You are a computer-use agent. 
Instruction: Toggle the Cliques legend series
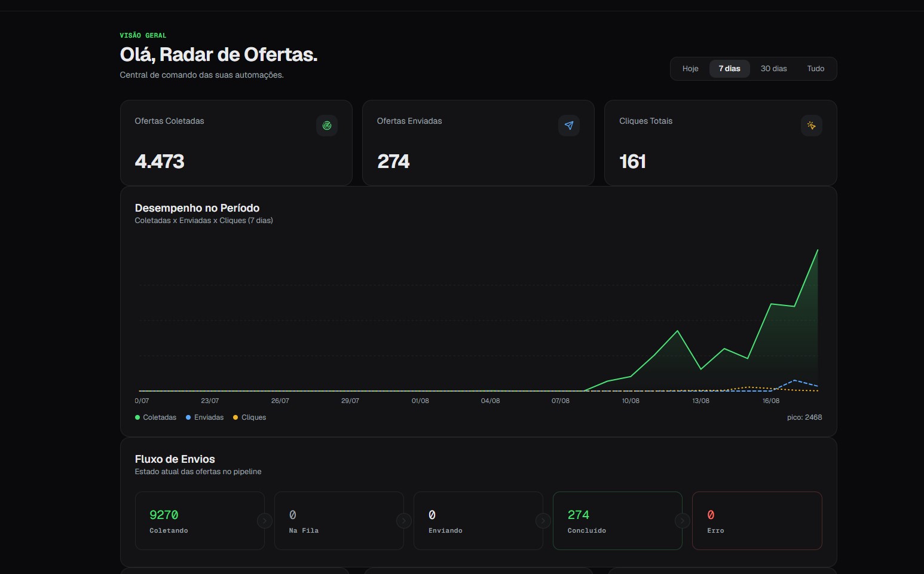(x=250, y=417)
